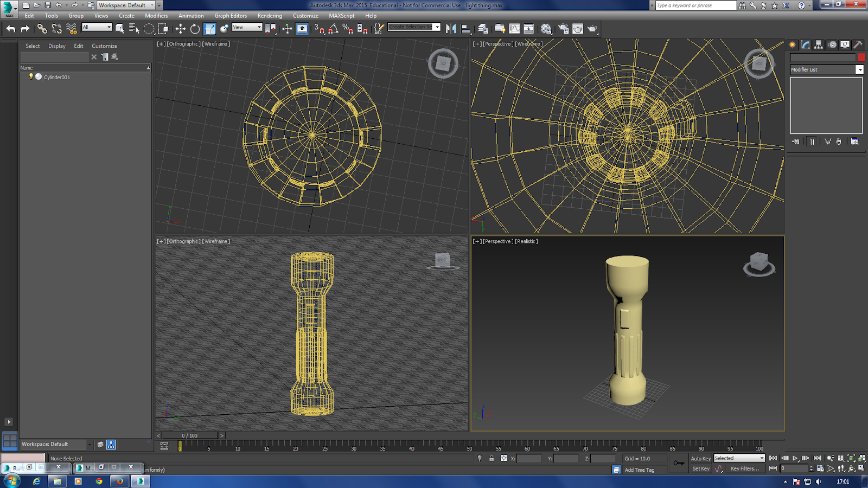
Task: Open the 3ds Max application menu button
Action: coord(9,9)
